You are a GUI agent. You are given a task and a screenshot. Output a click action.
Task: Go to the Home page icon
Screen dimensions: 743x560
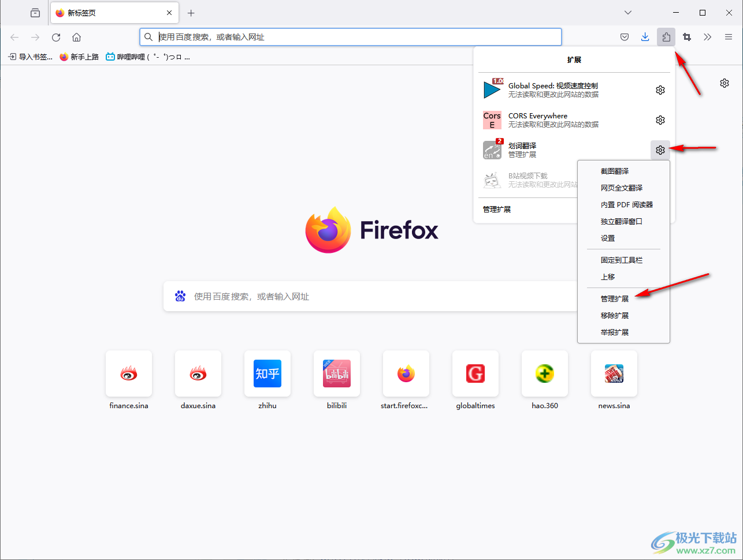click(76, 37)
